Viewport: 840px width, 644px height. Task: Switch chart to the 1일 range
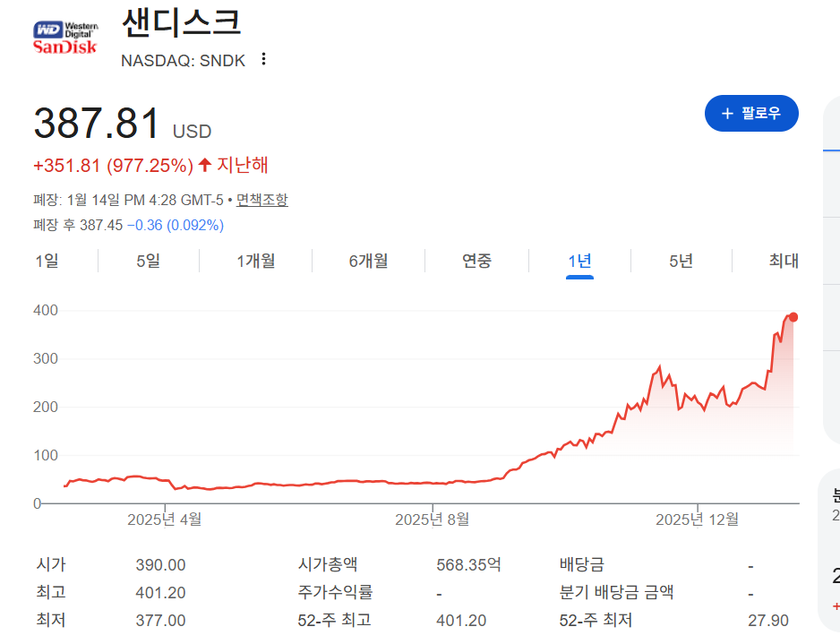click(x=47, y=261)
